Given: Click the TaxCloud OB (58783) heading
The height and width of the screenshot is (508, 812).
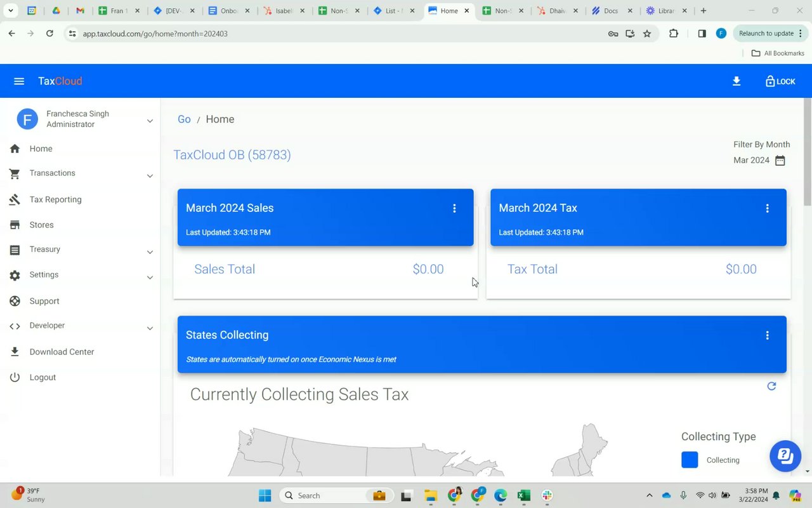Looking at the screenshot, I should click(x=232, y=155).
